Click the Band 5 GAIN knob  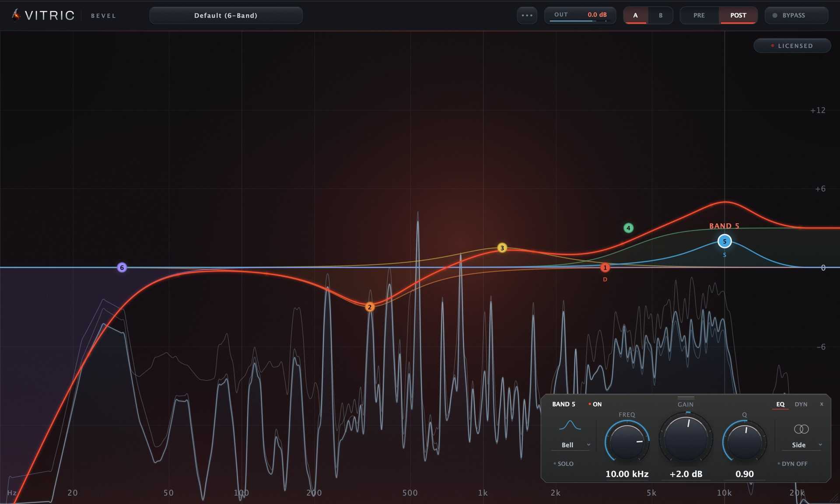pyautogui.click(x=686, y=438)
